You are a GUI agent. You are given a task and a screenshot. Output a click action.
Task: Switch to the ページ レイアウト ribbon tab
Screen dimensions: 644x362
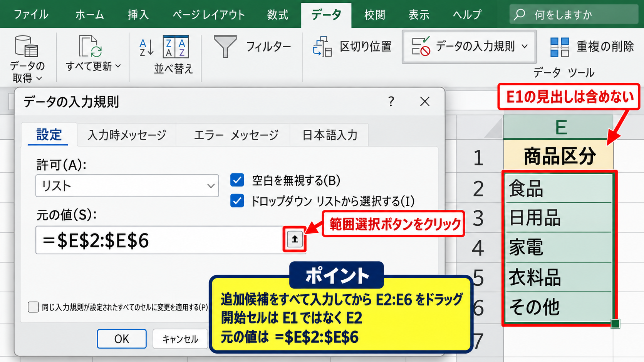point(209,15)
